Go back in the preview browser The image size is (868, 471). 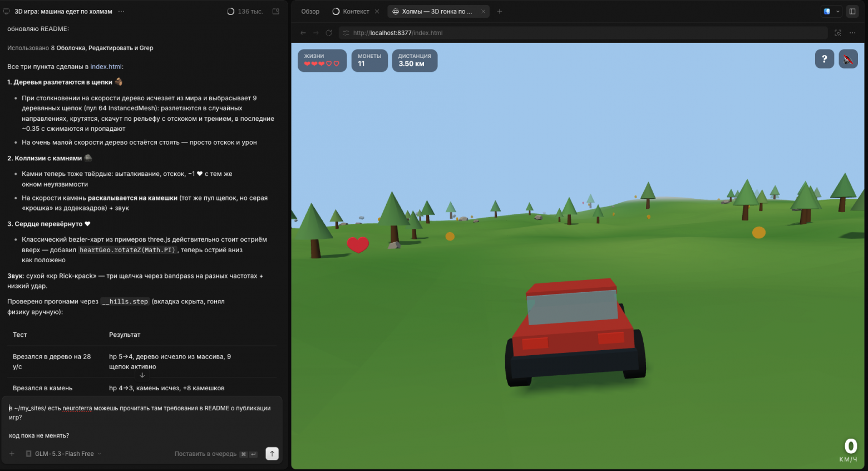coord(303,33)
